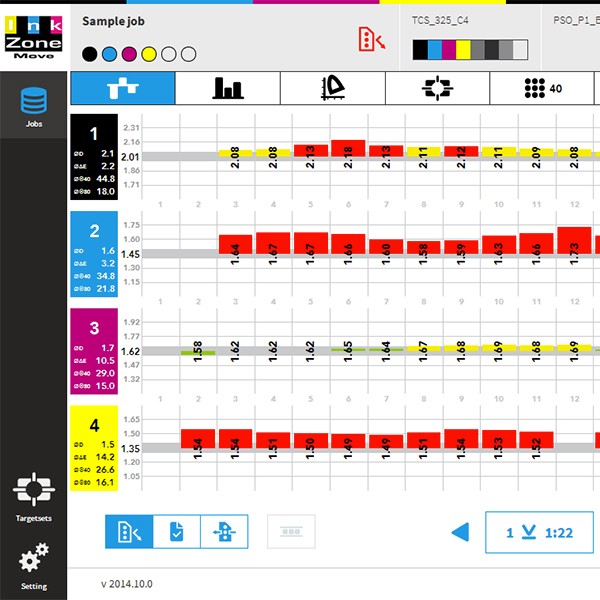The height and width of the screenshot is (600, 600).
Task: Open the target crosshair tab
Action: coord(437,88)
